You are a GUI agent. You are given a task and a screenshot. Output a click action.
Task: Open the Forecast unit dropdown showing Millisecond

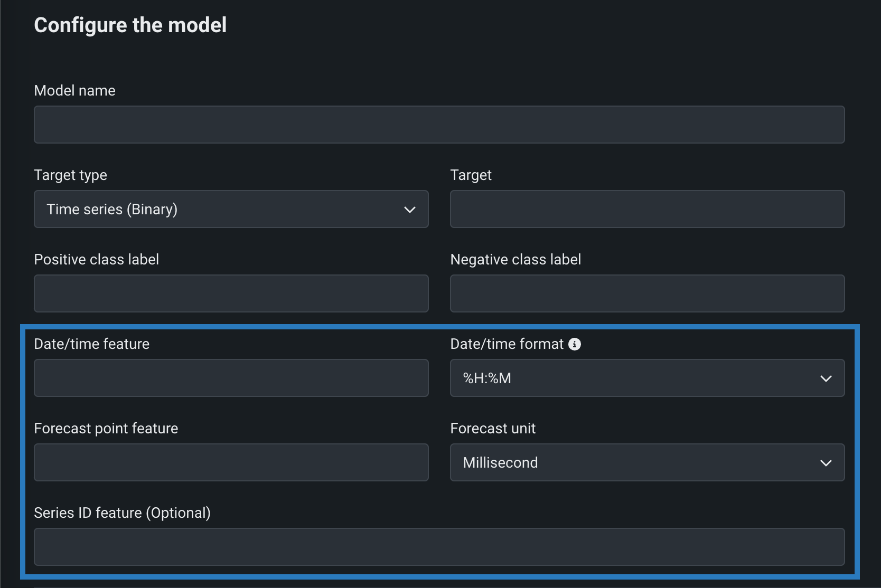point(646,462)
